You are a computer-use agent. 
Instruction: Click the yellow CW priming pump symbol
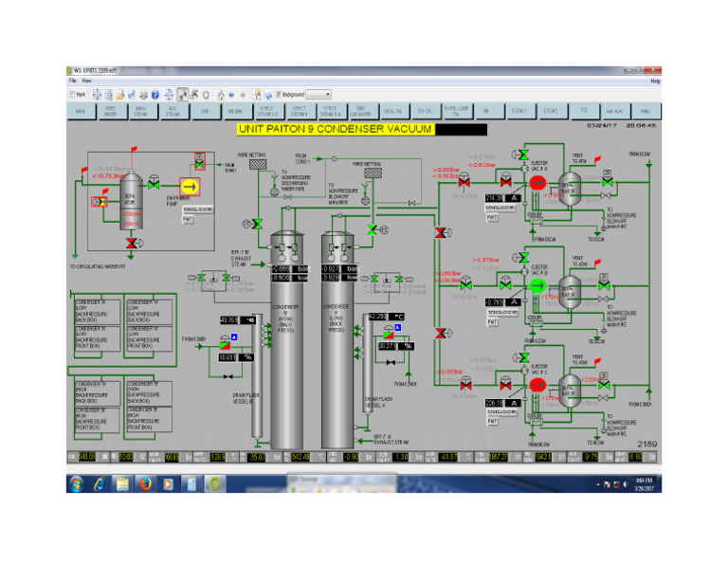click(x=190, y=187)
